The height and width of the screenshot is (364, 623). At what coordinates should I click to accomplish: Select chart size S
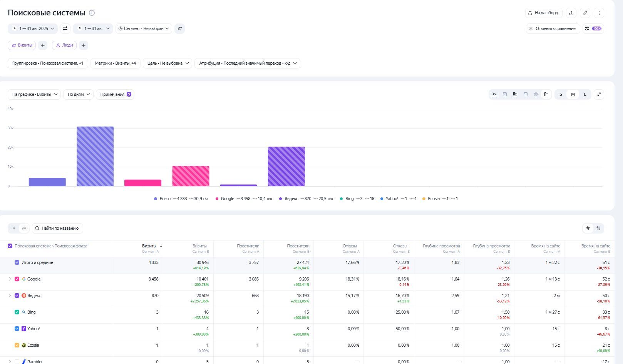(561, 94)
